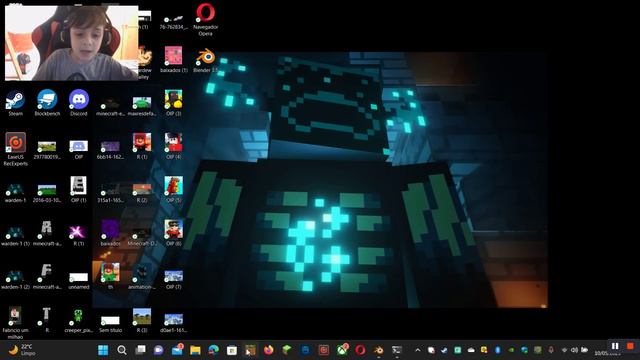640x360 pixels.
Task: Select the letter T icon file named R
Action: click(47, 320)
